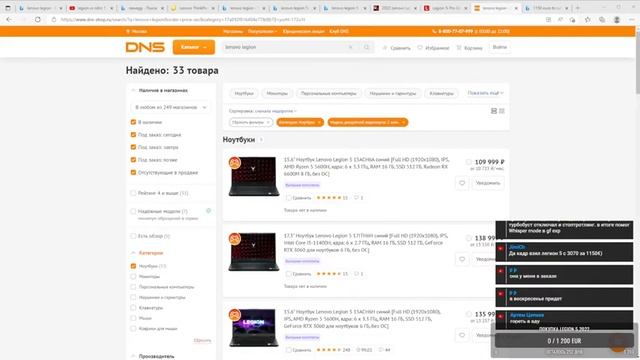Uncheck Под заказ: сегодня checkbox
This screenshot has width=640, height=360.
click(x=133, y=135)
